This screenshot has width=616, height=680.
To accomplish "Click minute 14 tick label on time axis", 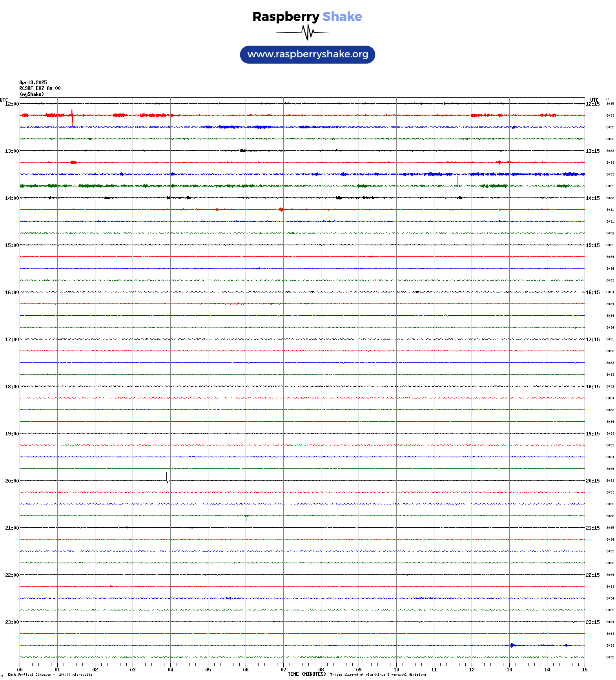I will coord(547,670).
